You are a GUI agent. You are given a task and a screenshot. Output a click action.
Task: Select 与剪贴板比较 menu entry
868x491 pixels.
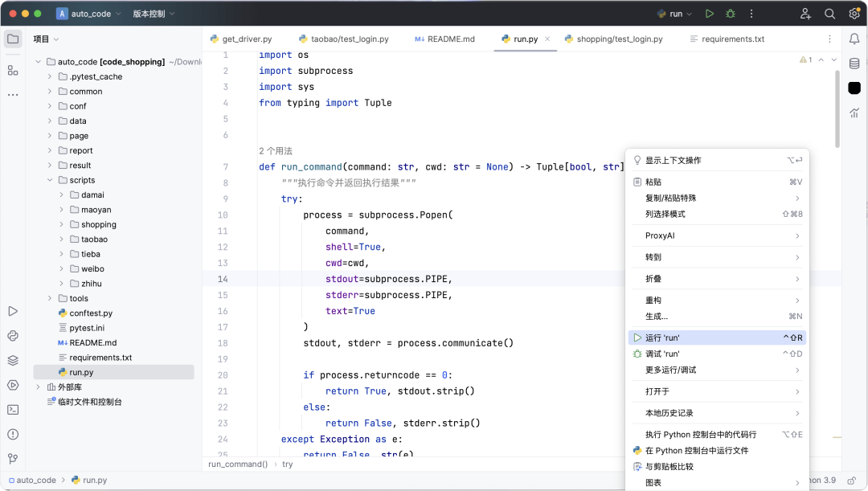(x=717, y=467)
